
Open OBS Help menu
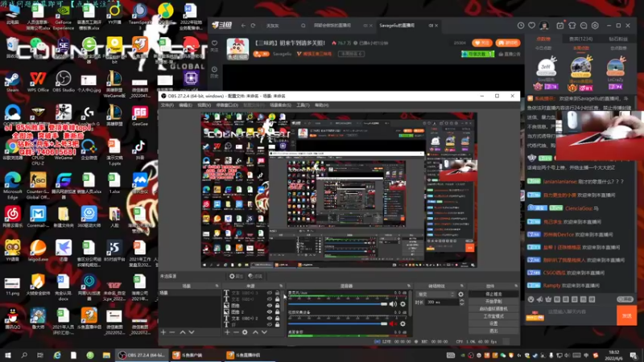pyautogui.click(x=321, y=105)
